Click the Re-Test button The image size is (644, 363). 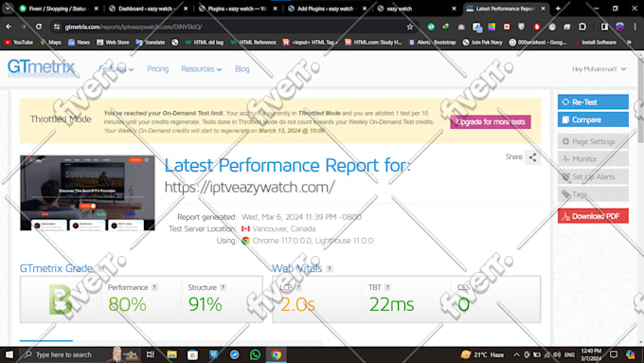pyautogui.click(x=593, y=102)
